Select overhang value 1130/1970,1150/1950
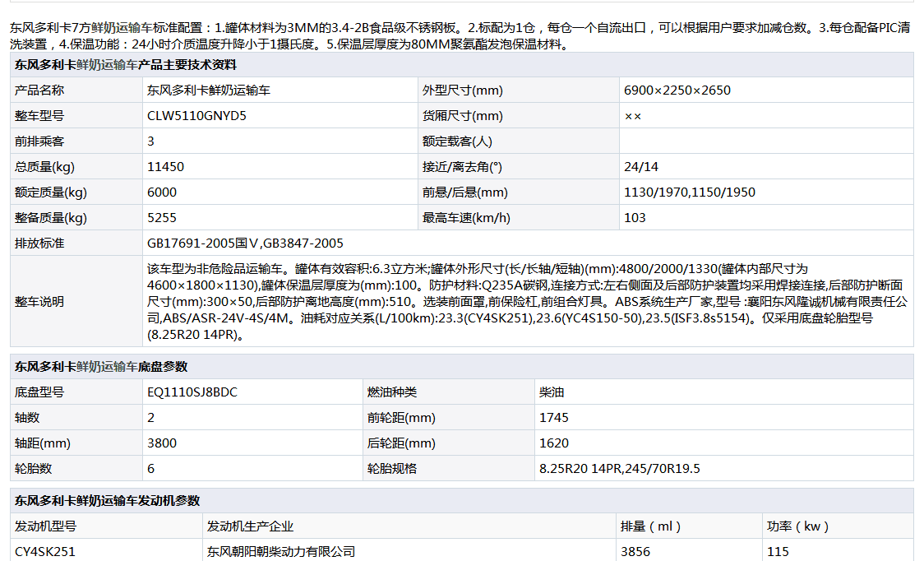The image size is (924, 561). pos(690,192)
